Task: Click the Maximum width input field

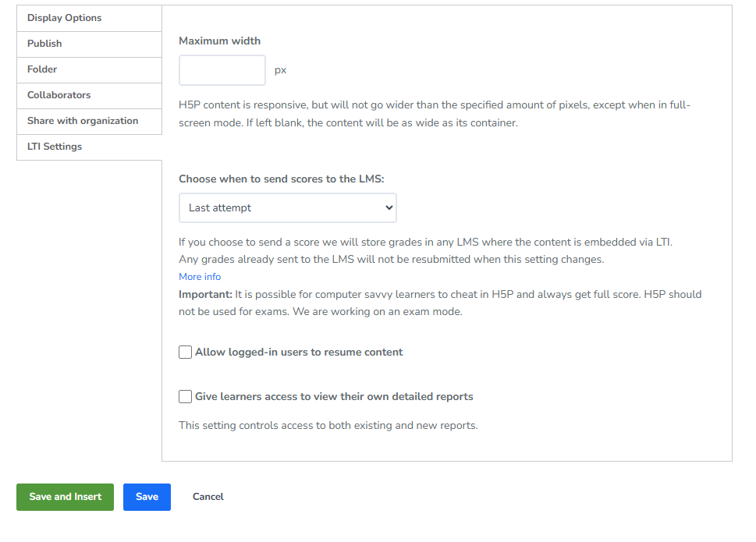Action: [222, 70]
